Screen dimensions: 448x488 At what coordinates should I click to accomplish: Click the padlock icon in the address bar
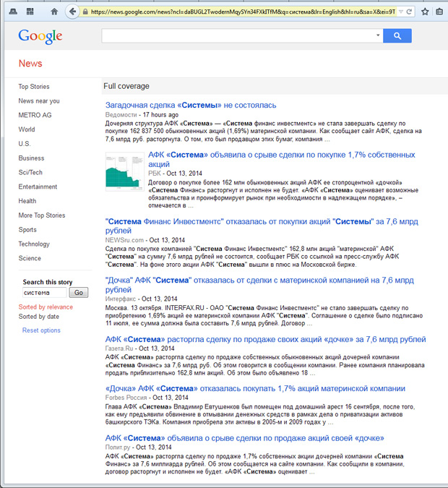point(85,12)
